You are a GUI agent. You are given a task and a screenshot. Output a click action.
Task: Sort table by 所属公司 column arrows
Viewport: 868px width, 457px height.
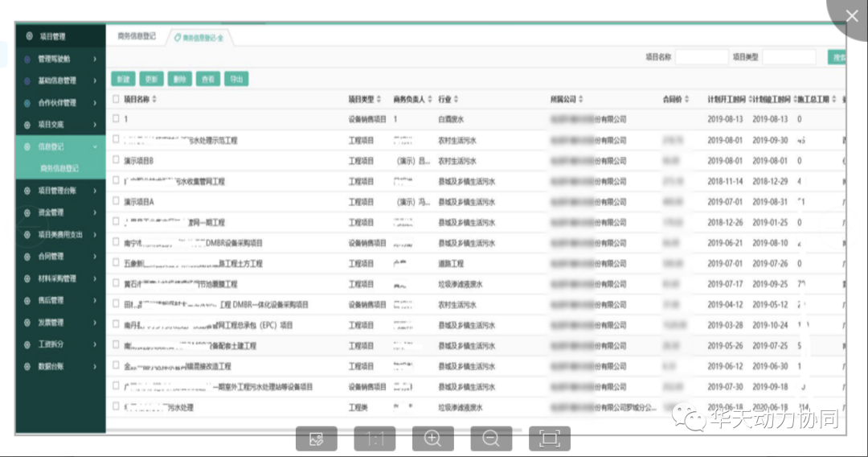coord(581,99)
